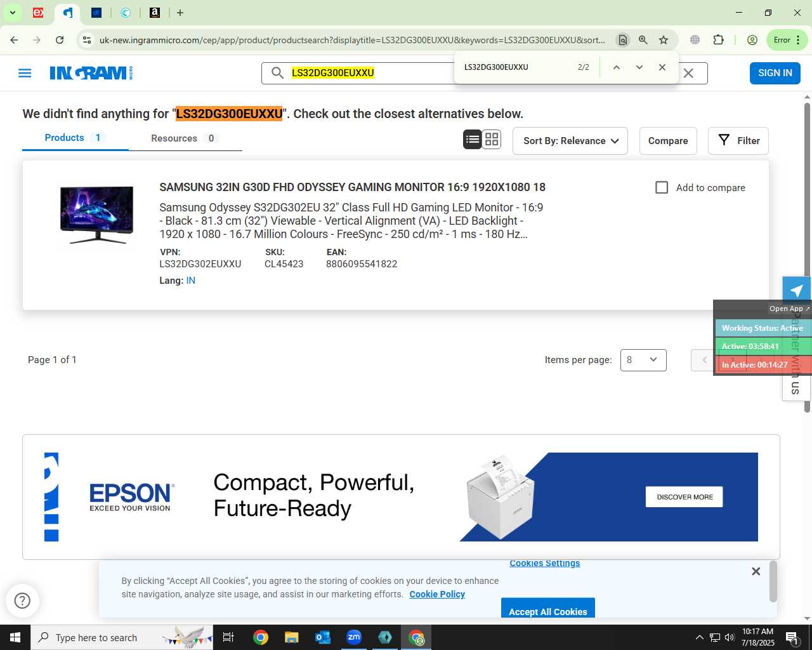Viewport: 812px width, 650px height.
Task: Open Task View on taskbar
Action: point(228,637)
